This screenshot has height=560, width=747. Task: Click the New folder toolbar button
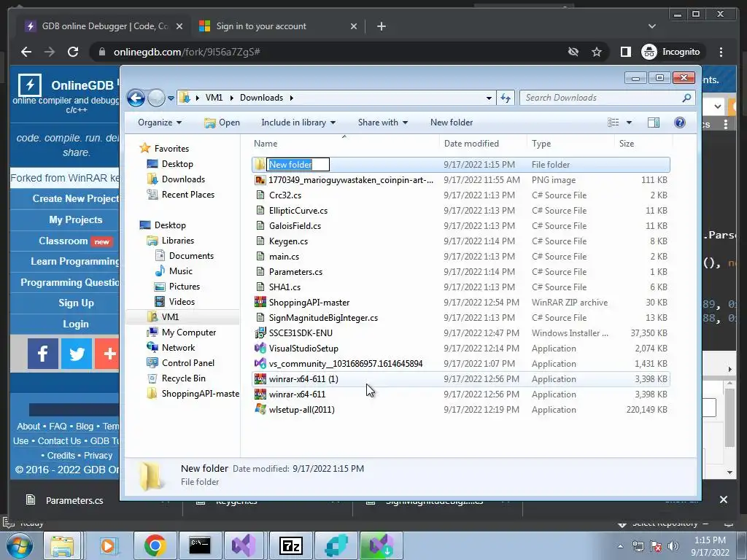pyautogui.click(x=451, y=122)
